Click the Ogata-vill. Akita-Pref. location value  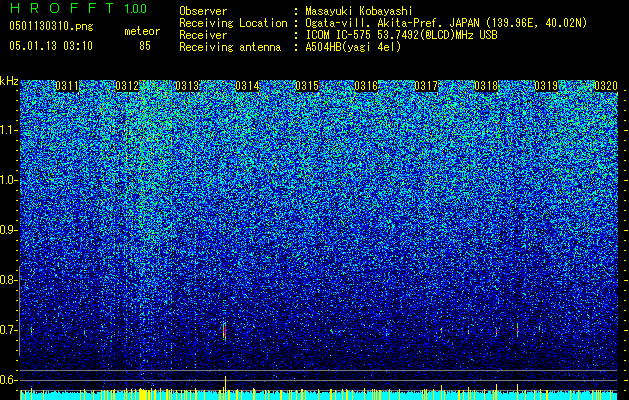point(446,23)
